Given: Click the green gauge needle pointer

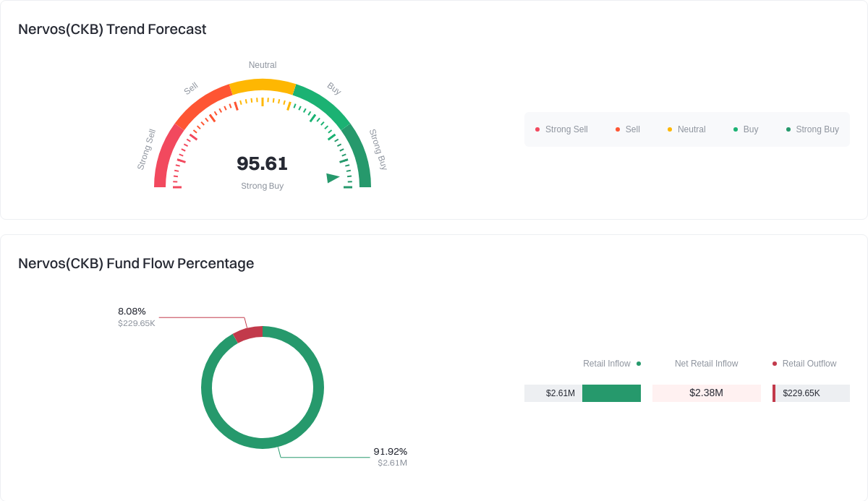Looking at the screenshot, I should (332, 178).
